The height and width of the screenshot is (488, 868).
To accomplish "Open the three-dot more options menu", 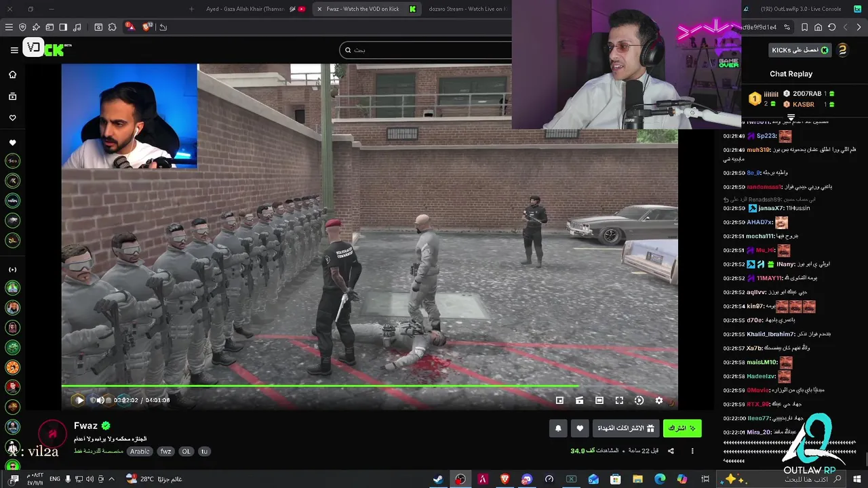I will click(692, 451).
